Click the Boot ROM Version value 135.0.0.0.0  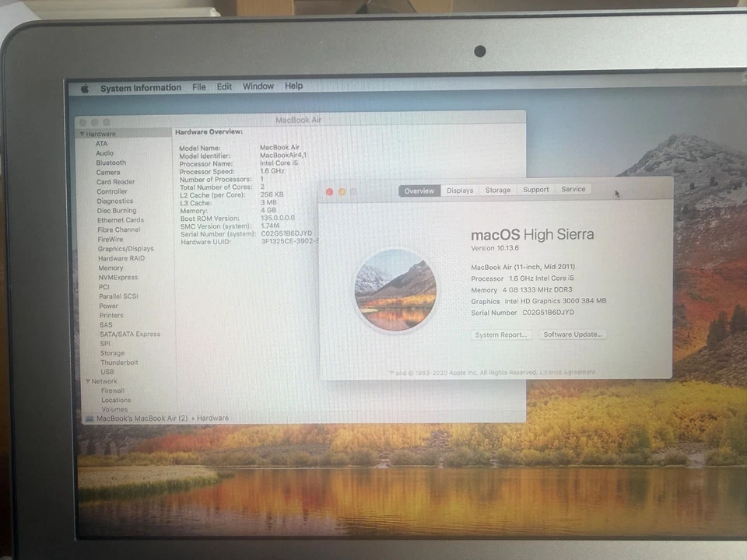278,218
